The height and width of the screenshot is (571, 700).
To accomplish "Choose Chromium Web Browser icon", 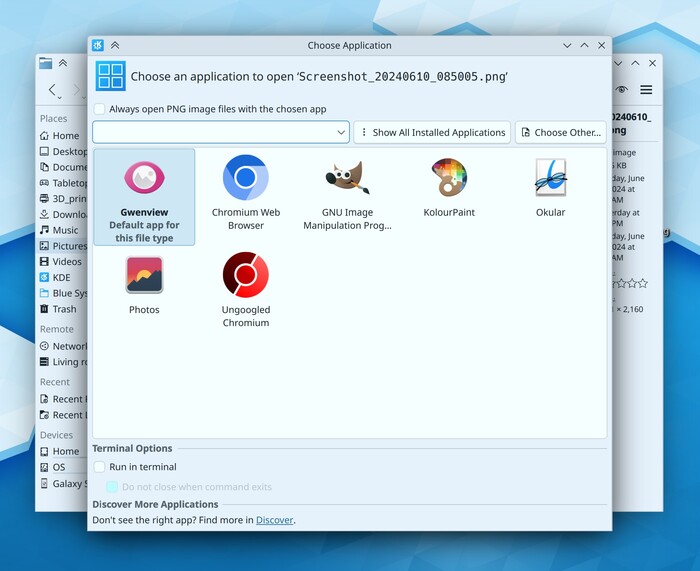I will click(246, 177).
